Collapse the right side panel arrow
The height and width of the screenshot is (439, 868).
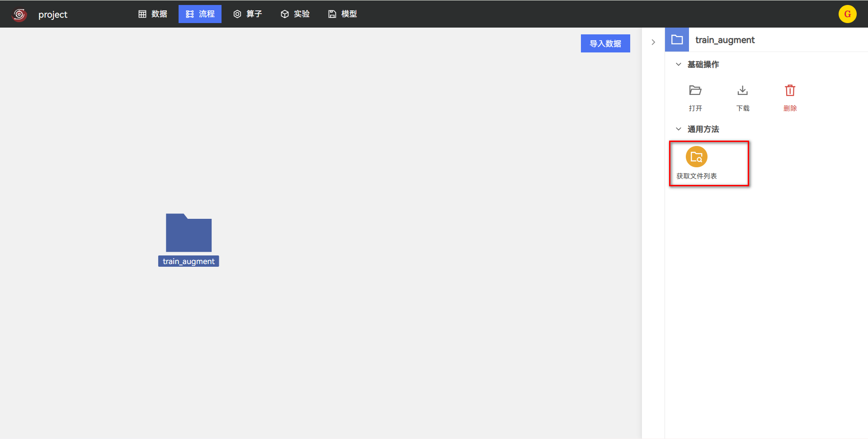pos(653,42)
